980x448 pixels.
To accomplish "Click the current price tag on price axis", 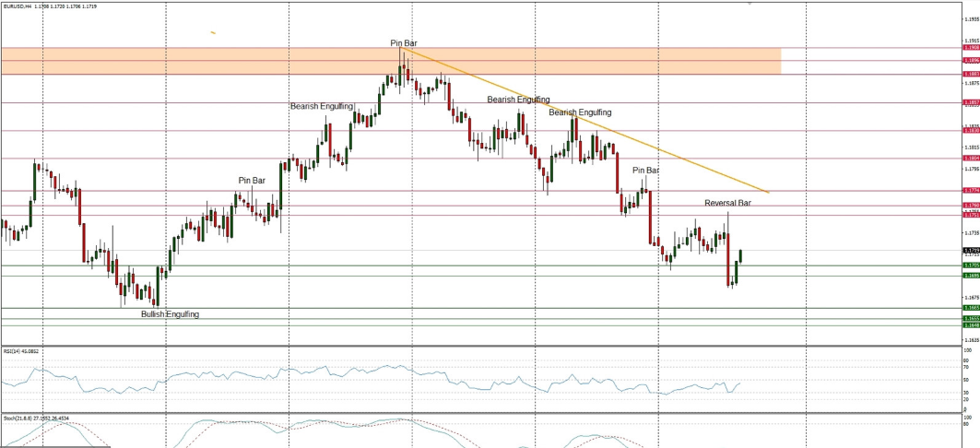I will (971, 250).
